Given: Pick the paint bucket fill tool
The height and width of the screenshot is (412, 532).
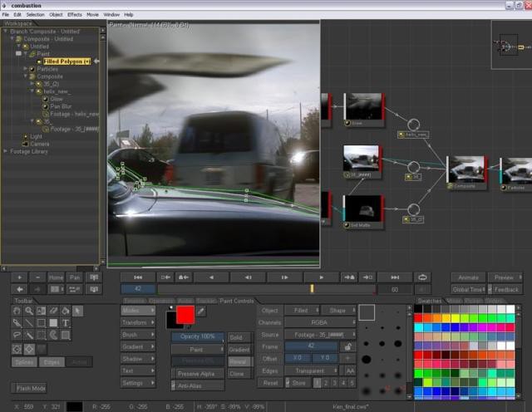Looking at the screenshot, I should 66,311.
